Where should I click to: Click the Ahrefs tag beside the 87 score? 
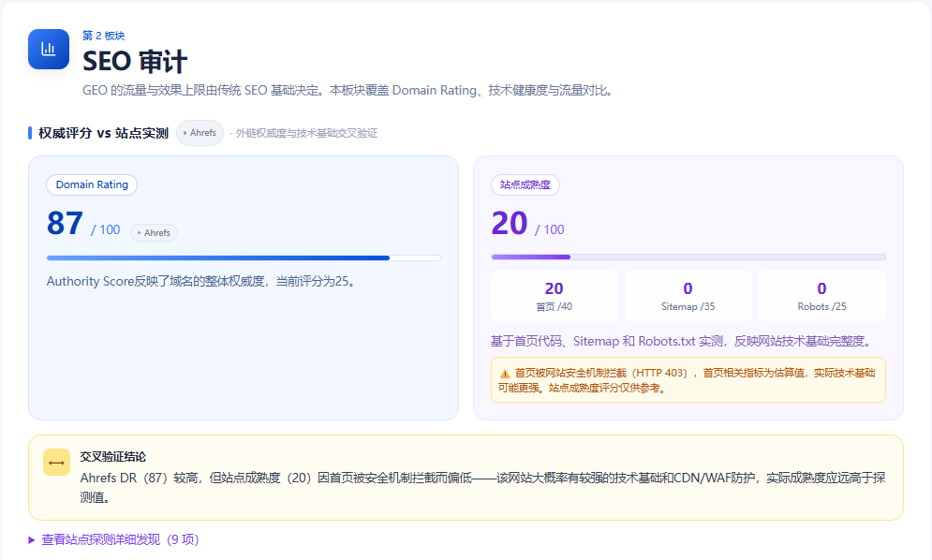coord(154,232)
